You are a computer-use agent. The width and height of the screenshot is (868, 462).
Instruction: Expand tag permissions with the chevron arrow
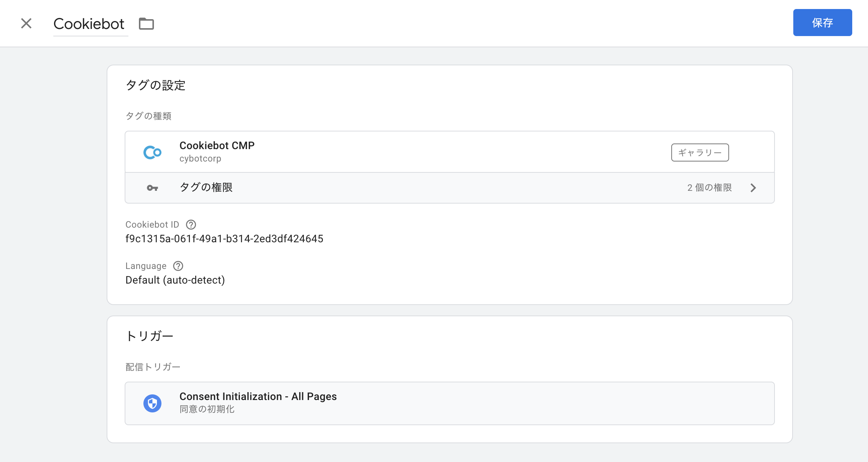(x=753, y=188)
